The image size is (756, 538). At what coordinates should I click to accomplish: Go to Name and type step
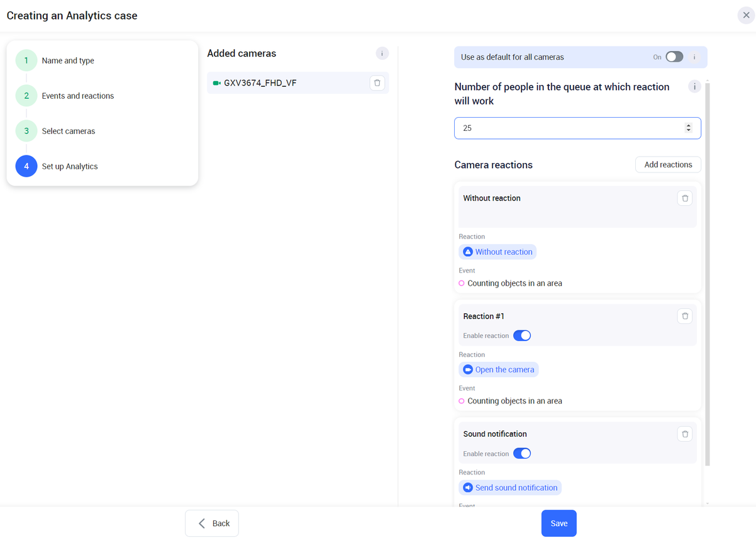(68, 61)
